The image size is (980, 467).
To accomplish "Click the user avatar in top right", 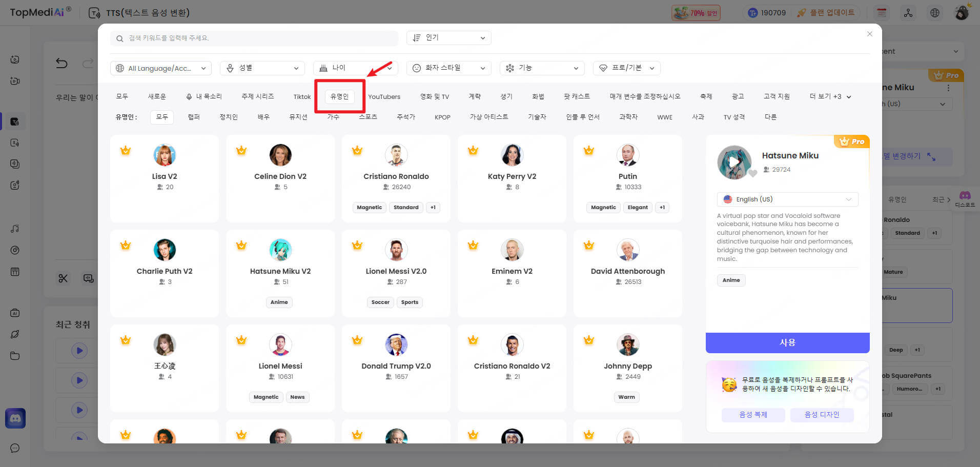I will [x=962, y=12].
